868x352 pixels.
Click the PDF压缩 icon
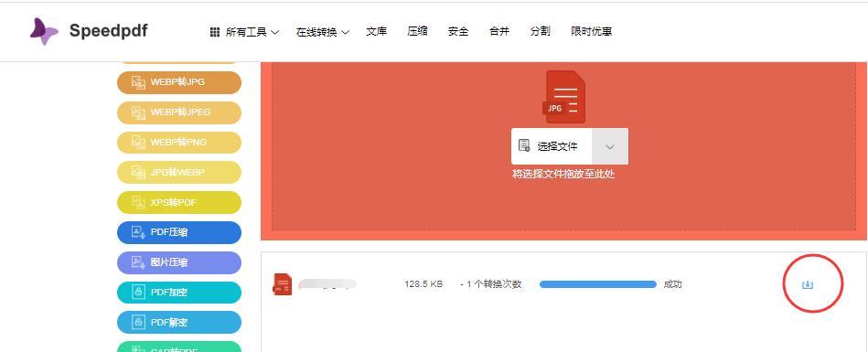138,232
